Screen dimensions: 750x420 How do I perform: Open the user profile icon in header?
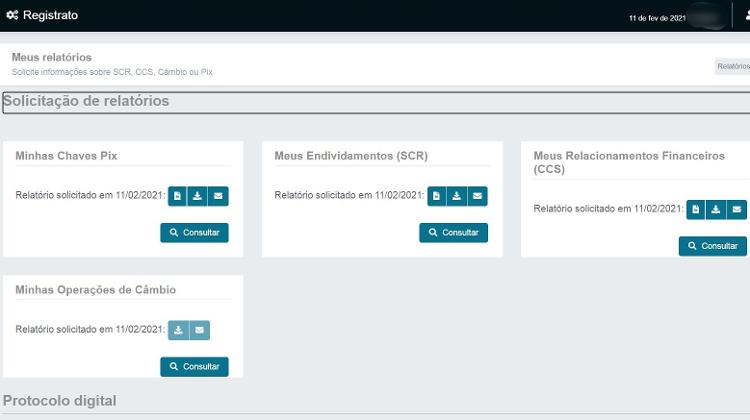click(744, 17)
